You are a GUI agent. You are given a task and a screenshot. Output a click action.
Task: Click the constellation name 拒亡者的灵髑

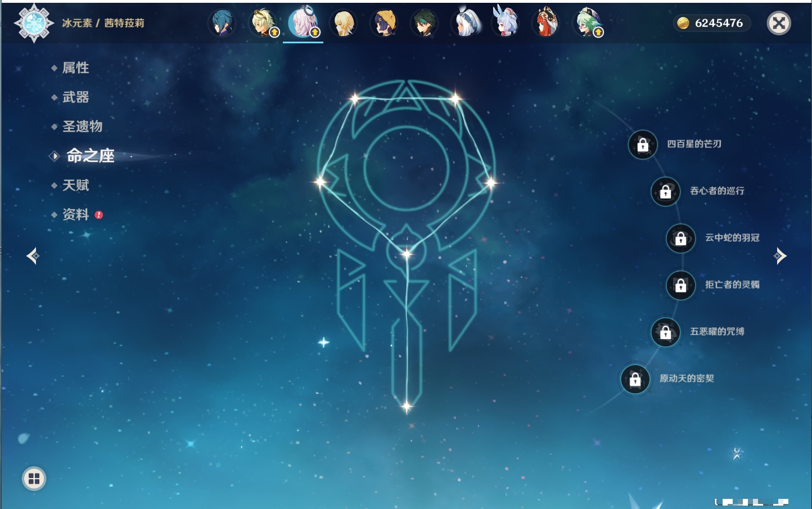(x=733, y=285)
